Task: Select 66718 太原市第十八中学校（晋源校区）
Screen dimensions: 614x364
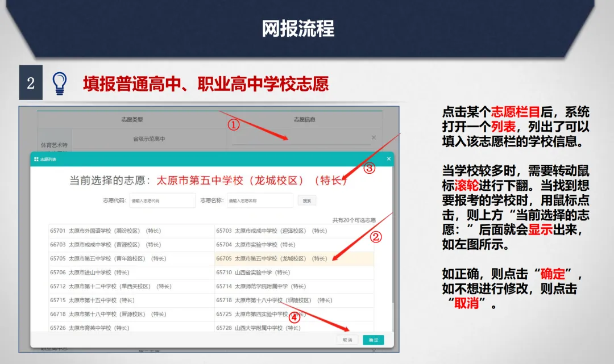Action: point(131,315)
